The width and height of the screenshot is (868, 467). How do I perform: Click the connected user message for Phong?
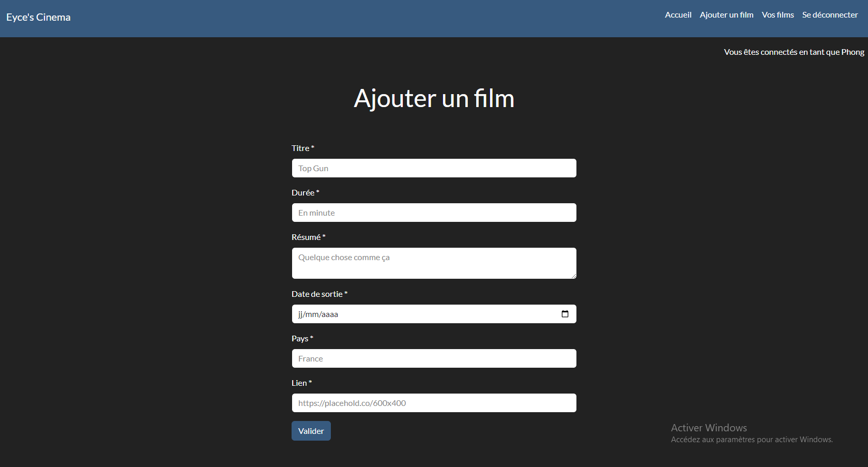pos(794,52)
